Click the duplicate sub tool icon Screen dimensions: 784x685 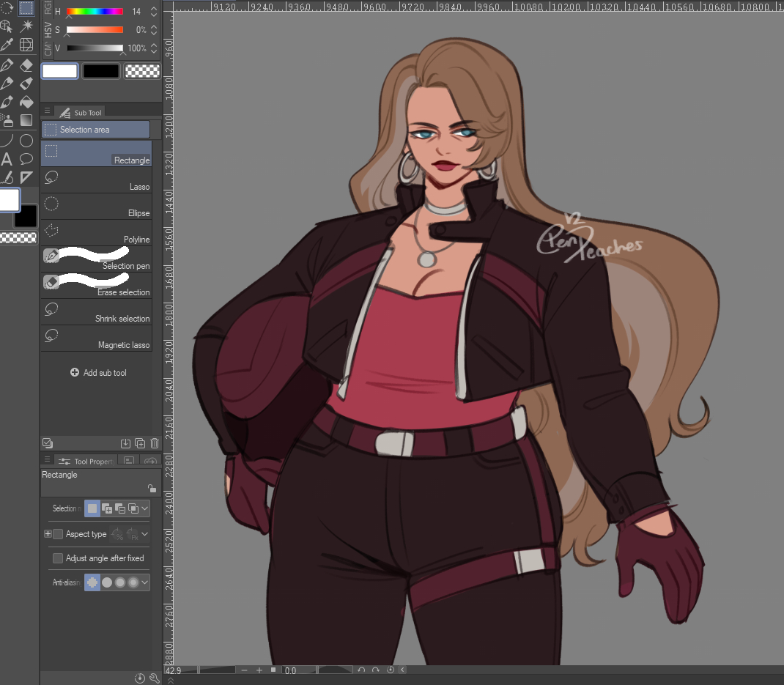point(140,443)
